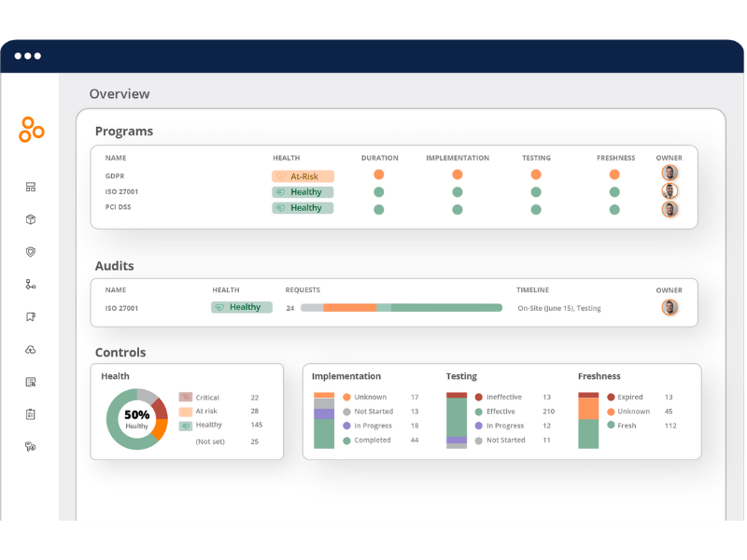This screenshot has width=747, height=560.
Task: Click the Healthy badge of ISO 27001 audit
Action: pyautogui.click(x=241, y=307)
